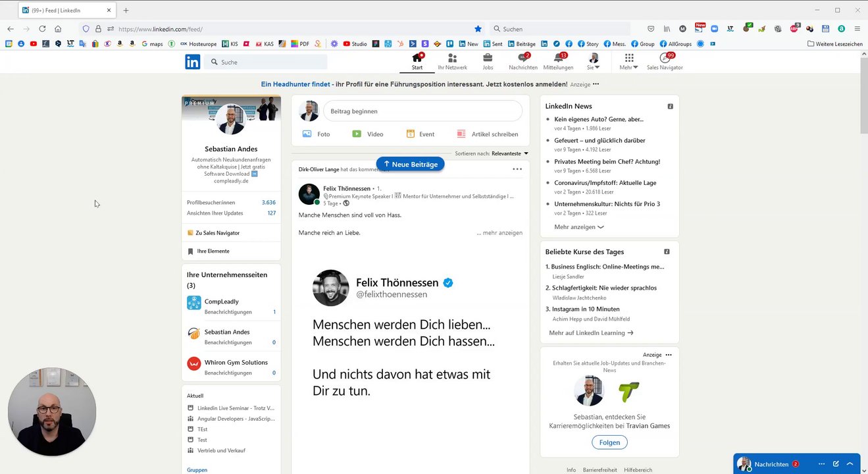Open Ihr Netzwerk in the navigation bar
The image size is (868, 474).
[452, 61]
